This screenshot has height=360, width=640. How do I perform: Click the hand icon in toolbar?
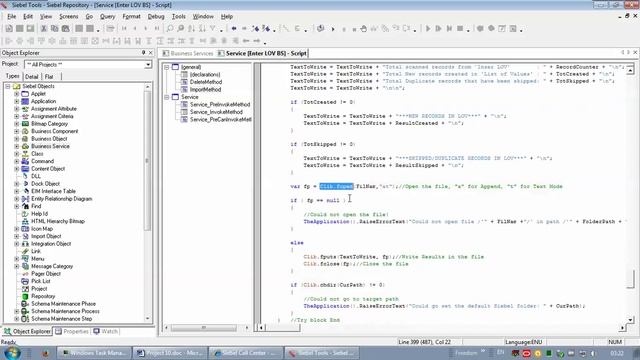(363, 29)
